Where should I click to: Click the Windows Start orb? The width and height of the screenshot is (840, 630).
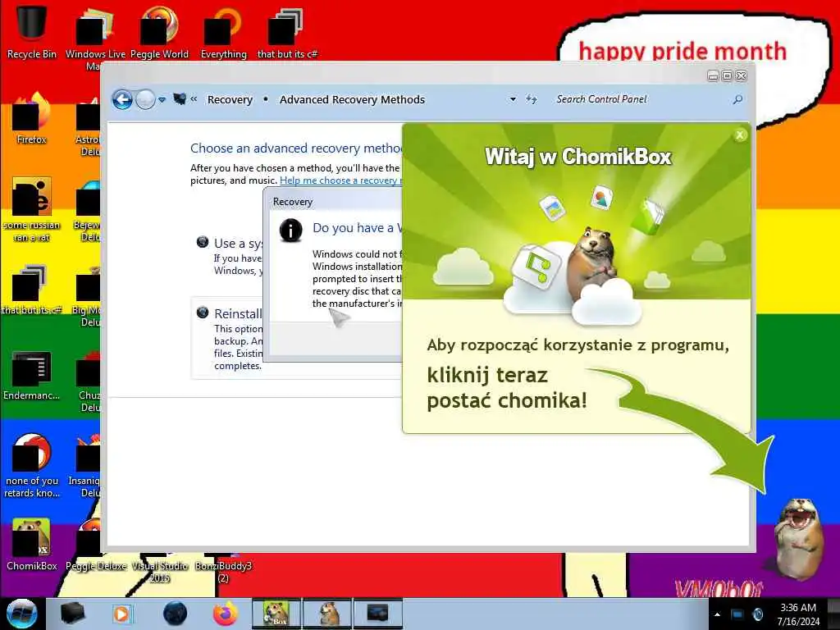click(x=21, y=614)
